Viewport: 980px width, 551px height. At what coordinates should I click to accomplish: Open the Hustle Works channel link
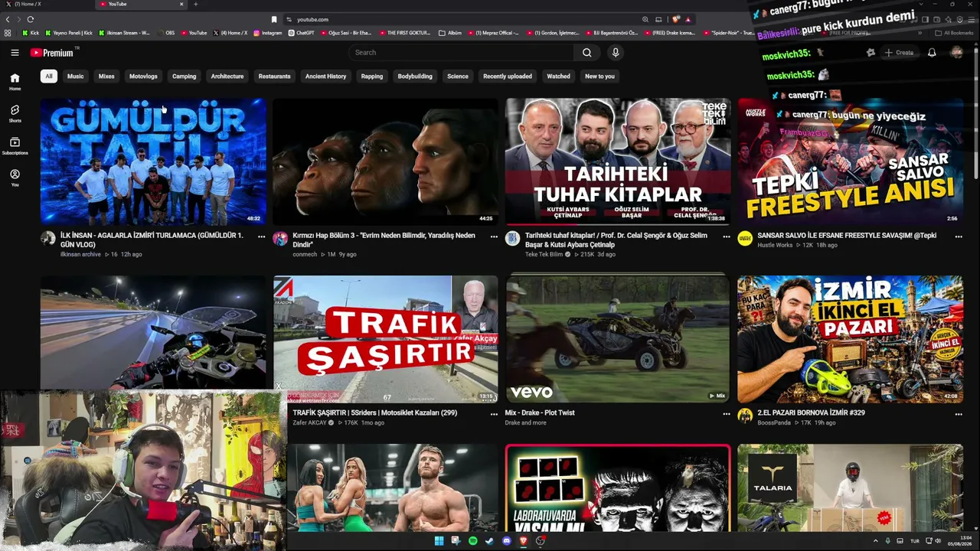(x=775, y=245)
